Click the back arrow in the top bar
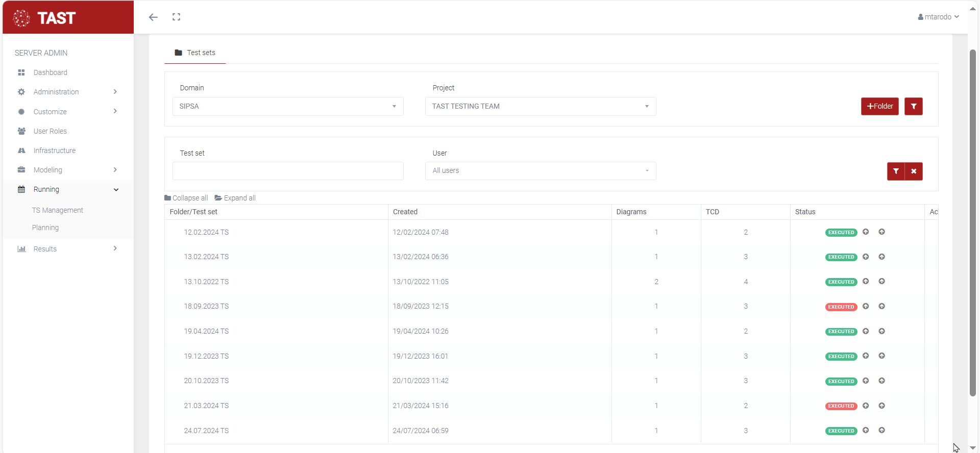This screenshot has height=453, width=980. pos(153,17)
